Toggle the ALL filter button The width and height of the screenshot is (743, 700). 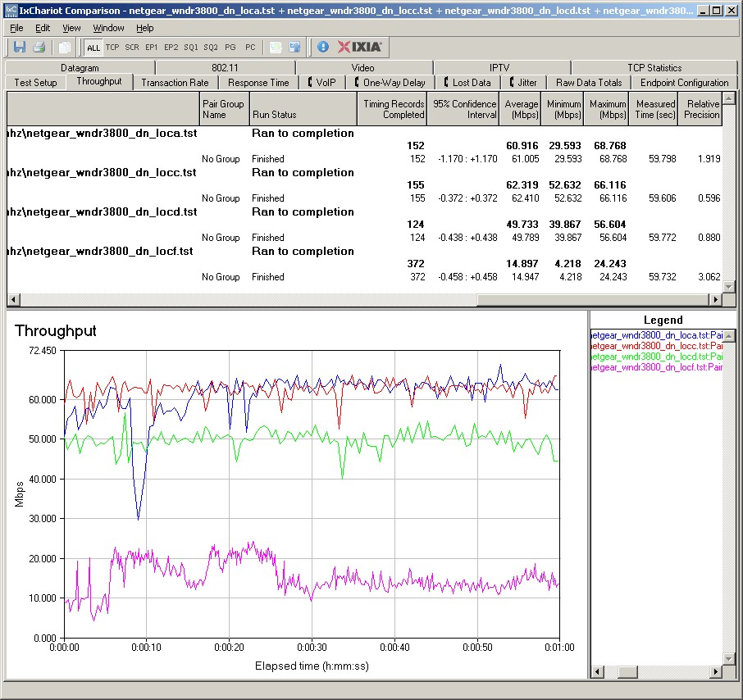coord(93,48)
